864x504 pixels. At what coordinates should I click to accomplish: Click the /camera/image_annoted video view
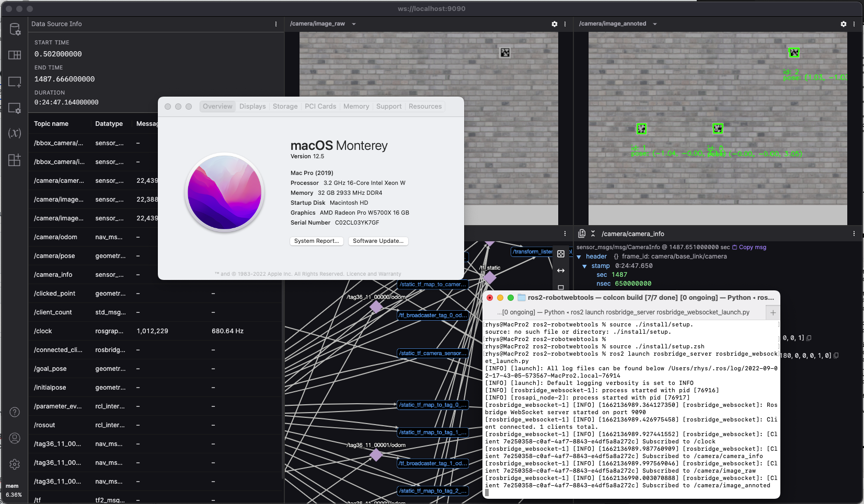pos(718,128)
